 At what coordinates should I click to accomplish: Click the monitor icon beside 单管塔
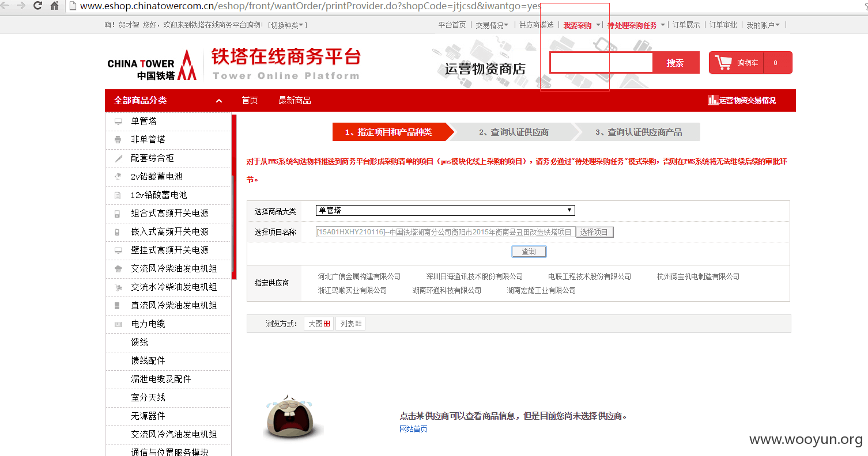click(118, 121)
